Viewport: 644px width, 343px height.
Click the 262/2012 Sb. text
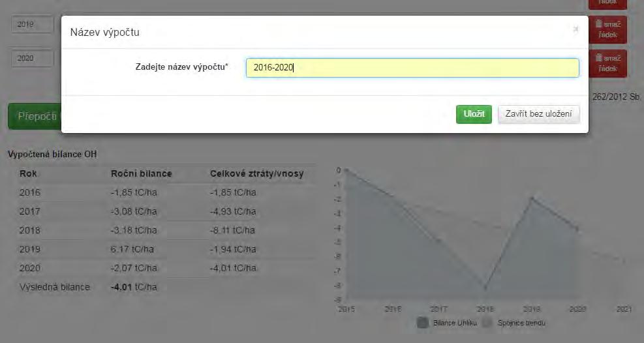click(x=616, y=97)
